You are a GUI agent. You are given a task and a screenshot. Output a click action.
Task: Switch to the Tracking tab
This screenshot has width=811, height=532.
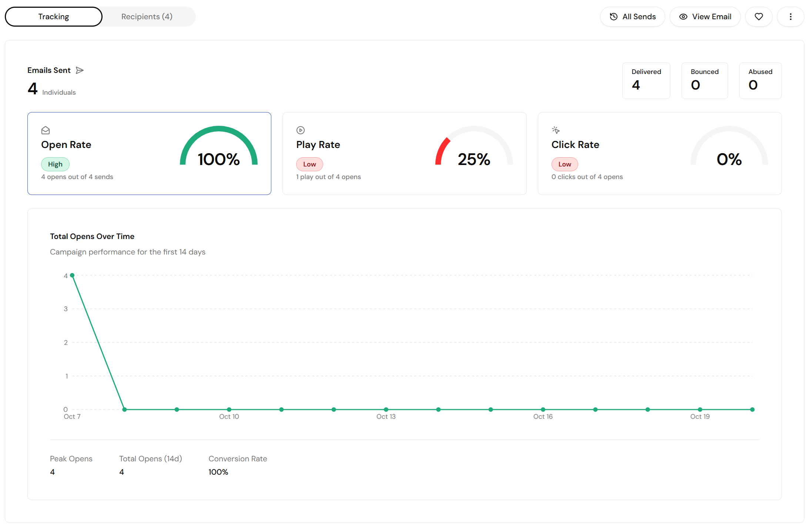pyautogui.click(x=54, y=17)
